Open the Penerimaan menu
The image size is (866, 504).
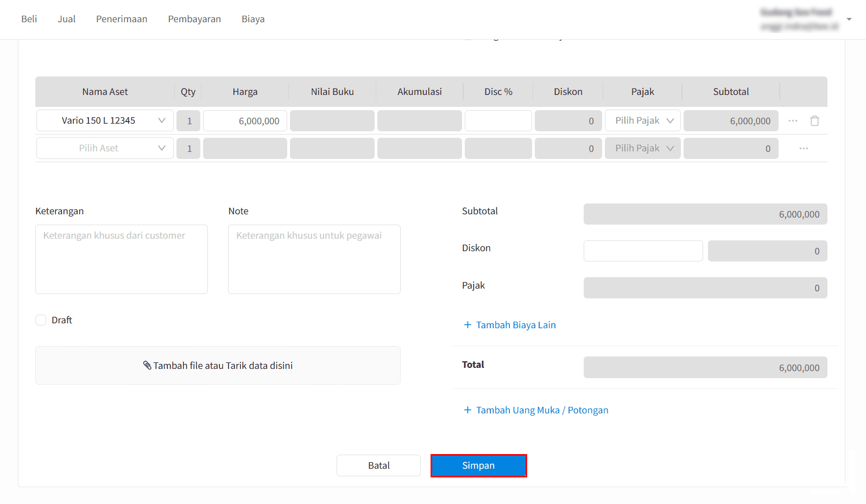[x=122, y=19]
